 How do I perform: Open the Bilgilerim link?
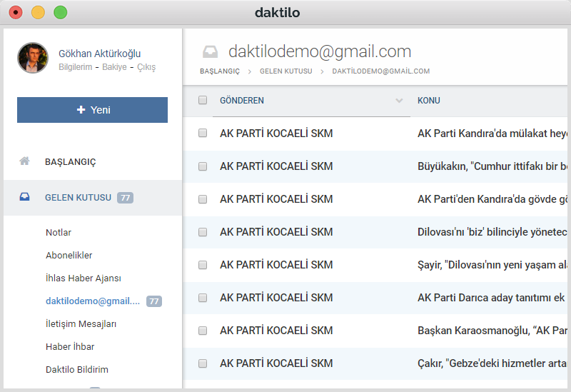(x=76, y=67)
